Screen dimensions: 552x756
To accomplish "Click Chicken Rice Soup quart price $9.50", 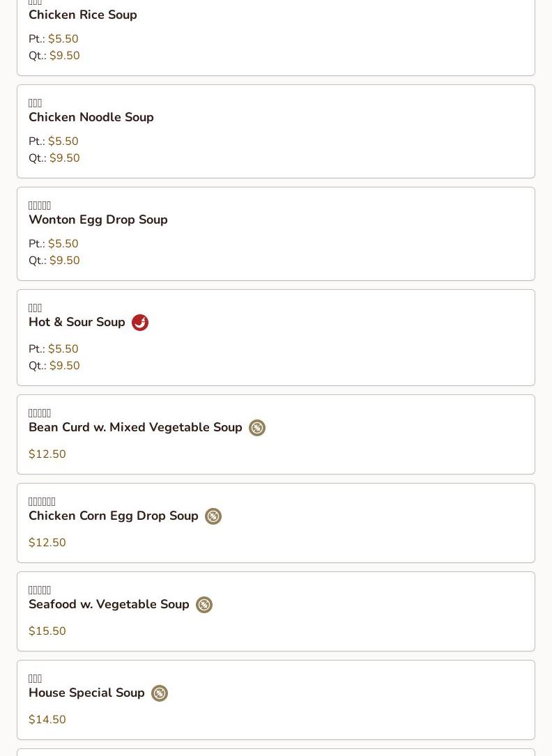I will 64,56.
